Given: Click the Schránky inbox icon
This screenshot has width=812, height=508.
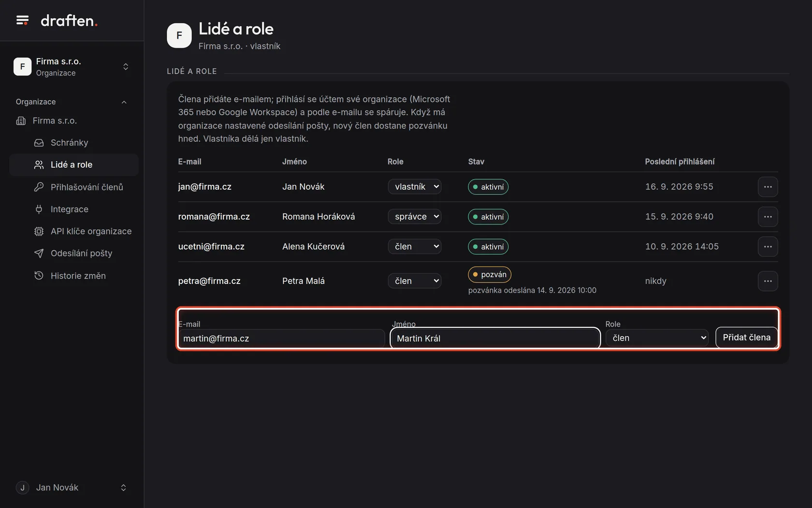Looking at the screenshot, I should coord(39,143).
